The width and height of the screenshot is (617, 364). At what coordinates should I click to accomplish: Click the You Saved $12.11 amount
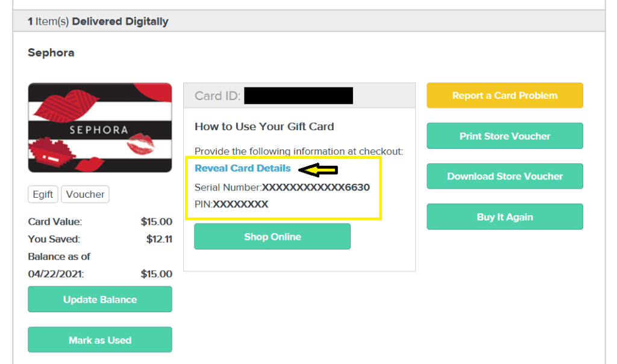point(159,239)
